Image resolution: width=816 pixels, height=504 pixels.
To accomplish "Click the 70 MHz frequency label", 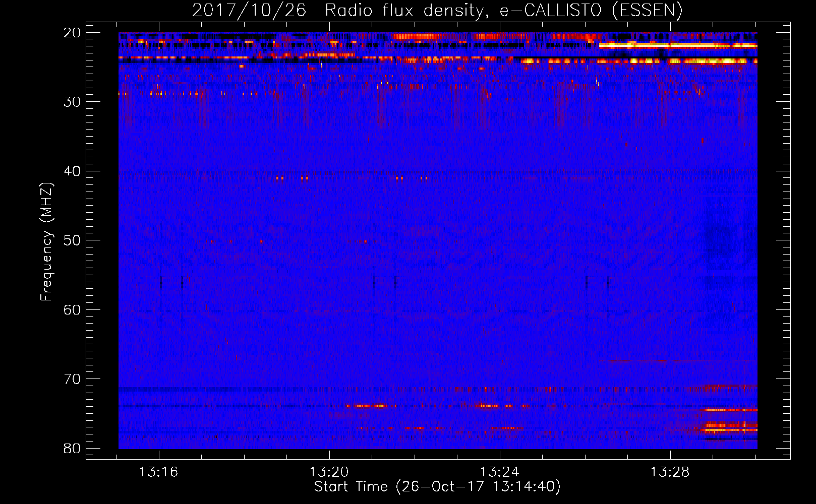I will click(73, 379).
